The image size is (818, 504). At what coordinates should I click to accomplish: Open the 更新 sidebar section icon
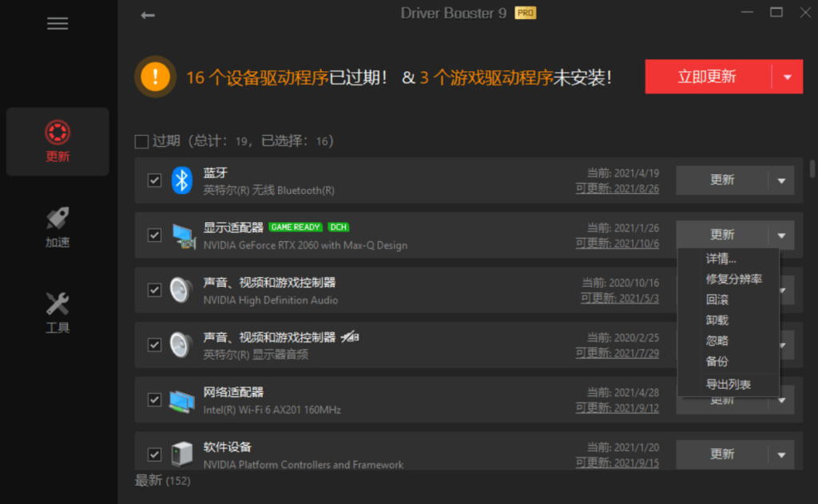(x=58, y=133)
